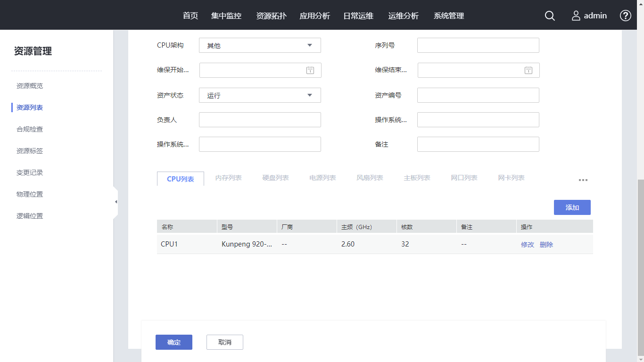
Task: Show more tabs via the ellipsis icon
Action: pyautogui.click(x=583, y=180)
